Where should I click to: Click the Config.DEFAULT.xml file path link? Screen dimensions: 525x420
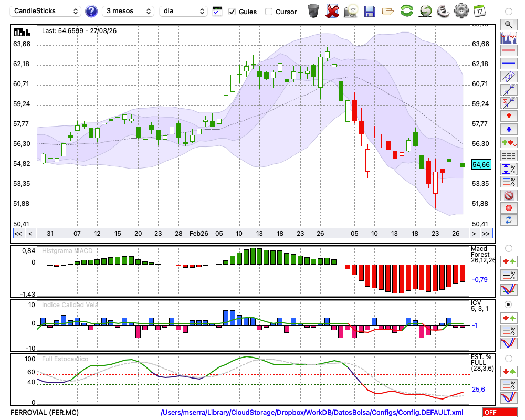pos(312,413)
